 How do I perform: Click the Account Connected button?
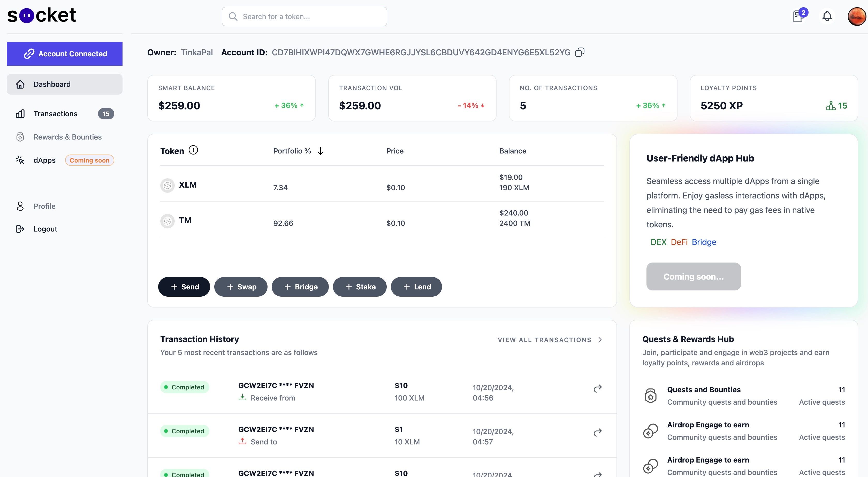pyautogui.click(x=65, y=54)
